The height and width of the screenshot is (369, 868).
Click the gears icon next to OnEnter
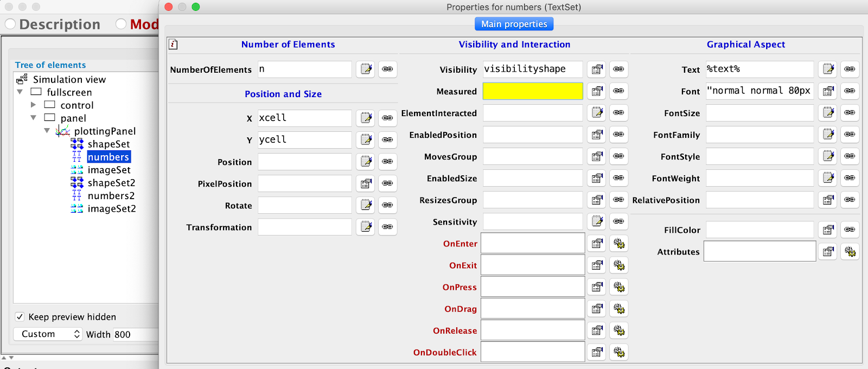point(619,244)
